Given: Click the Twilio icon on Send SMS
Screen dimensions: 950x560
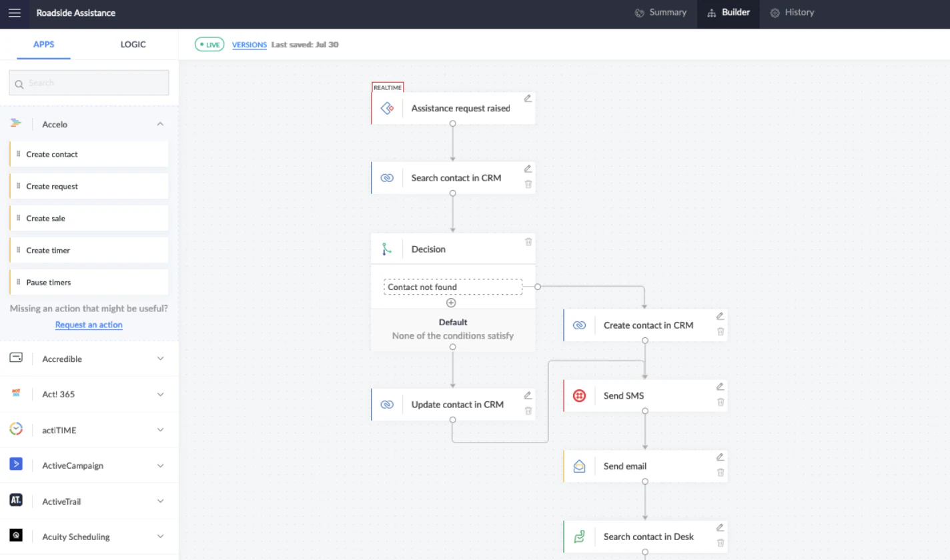Looking at the screenshot, I should pyautogui.click(x=579, y=396).
